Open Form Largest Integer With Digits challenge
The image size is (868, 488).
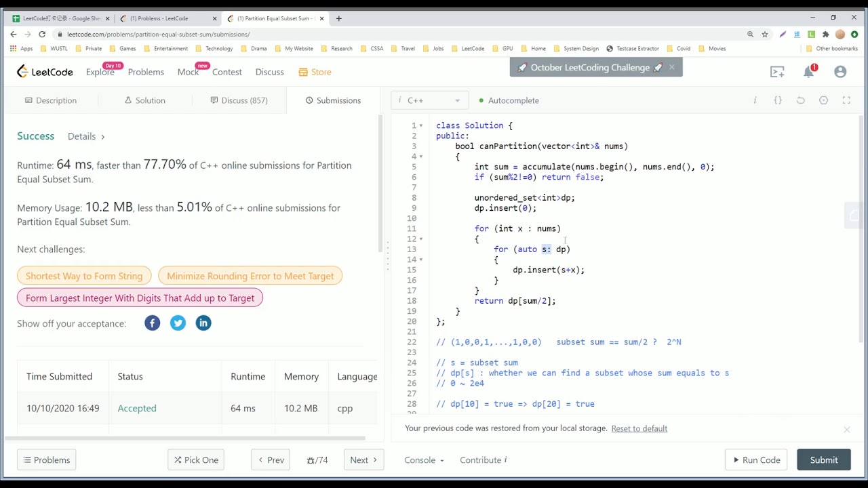click(x=140, y=298)
